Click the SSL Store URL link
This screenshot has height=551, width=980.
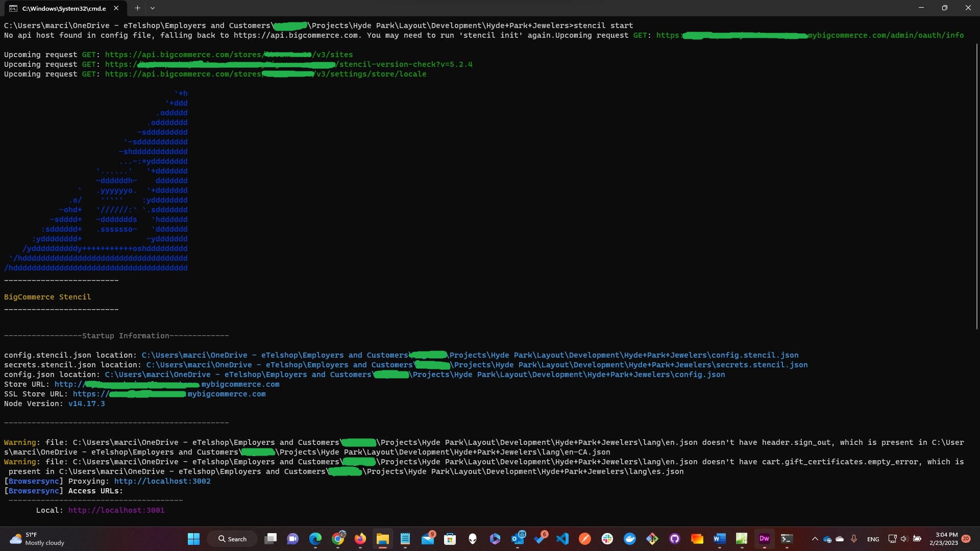point(169,394)
